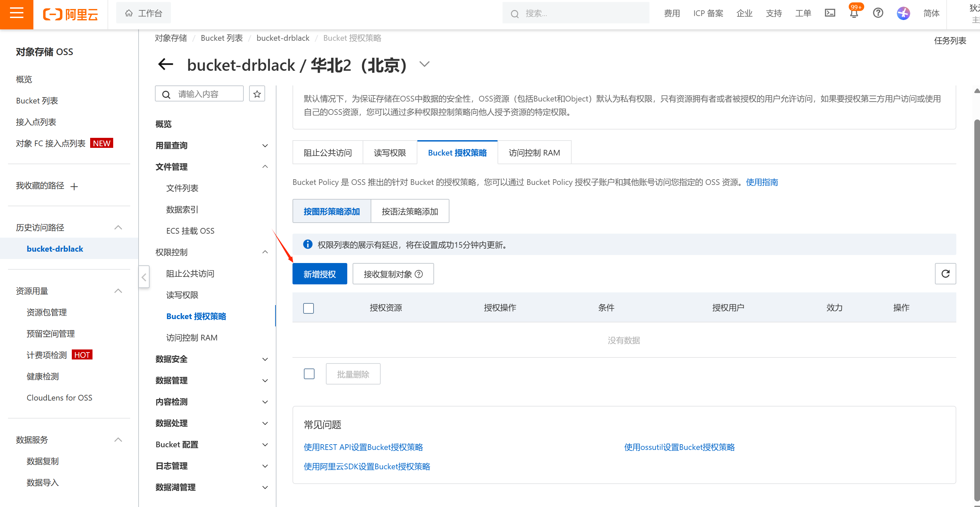
Task: Click bucket-drblack breadcrumb
Action: (x=283, y=38)
